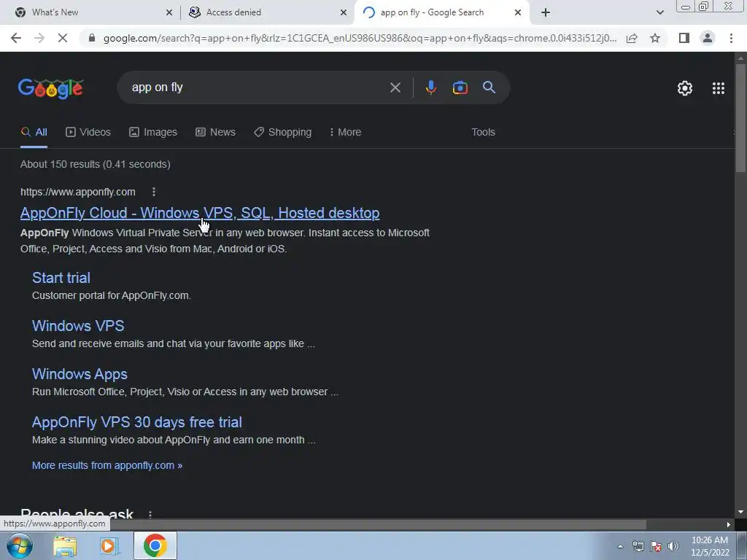
Task: Click the scrollbar down arrow
Action: 740,513
